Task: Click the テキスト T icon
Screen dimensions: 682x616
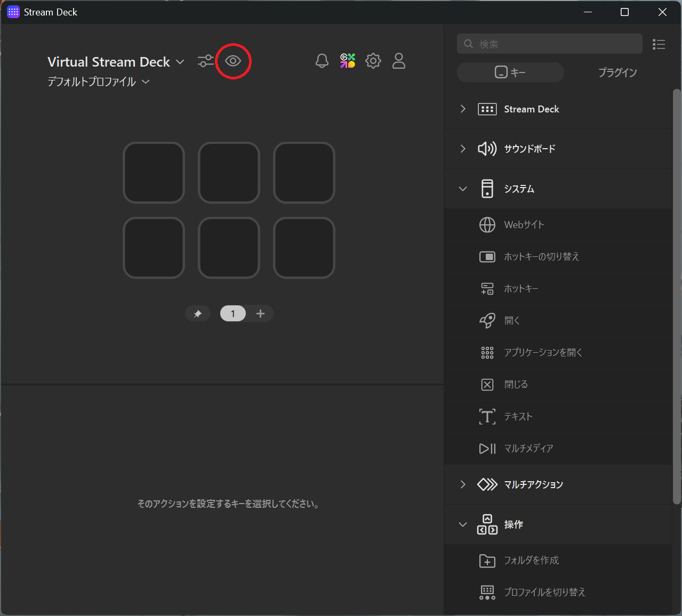Action: point(487,417)
